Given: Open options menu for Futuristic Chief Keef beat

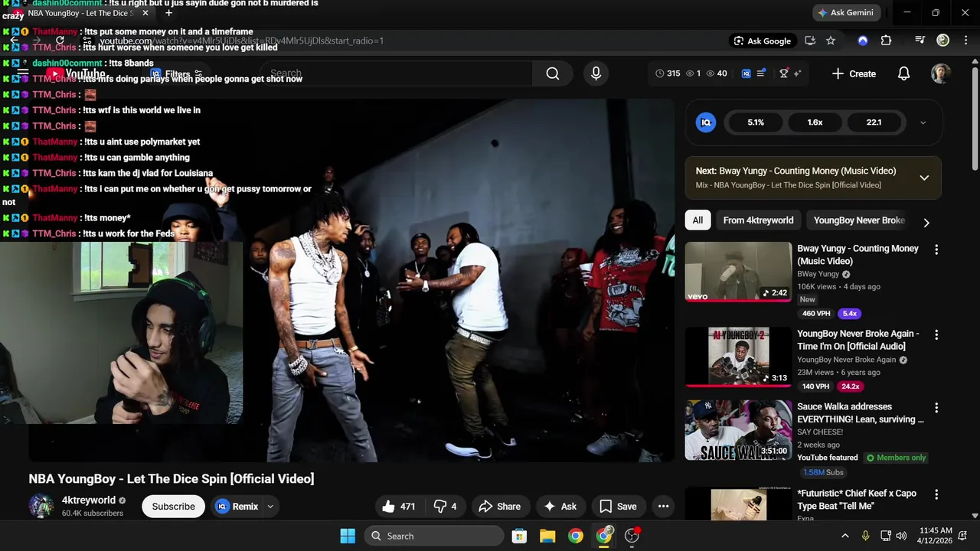Looking at the screenshot, I should [x=936, y=494].
